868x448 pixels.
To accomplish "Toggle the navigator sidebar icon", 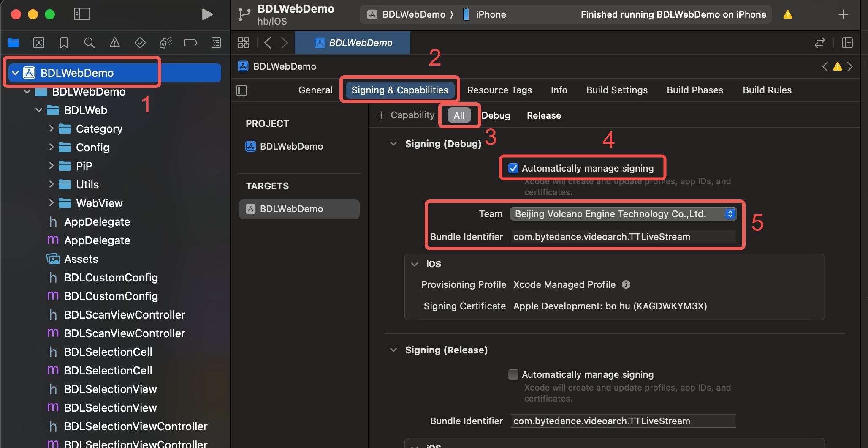I will [x=82, y=14].
